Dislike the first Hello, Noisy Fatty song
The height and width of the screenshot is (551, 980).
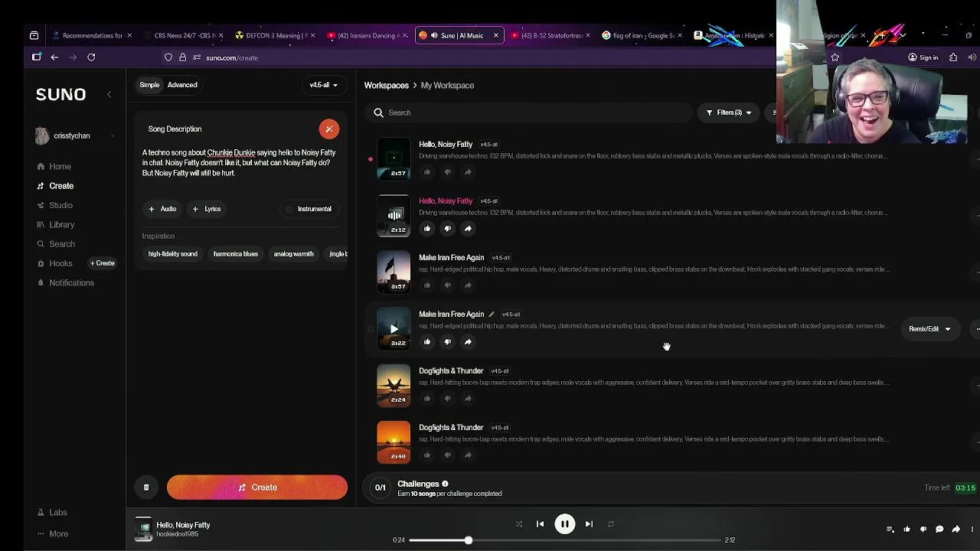pos(447,172)
